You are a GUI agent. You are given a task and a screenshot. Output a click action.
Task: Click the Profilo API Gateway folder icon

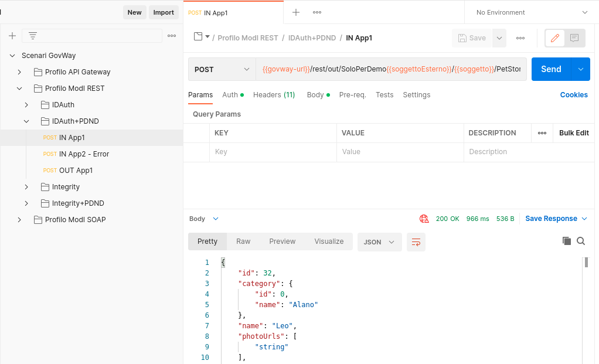(x=38, y=72)
